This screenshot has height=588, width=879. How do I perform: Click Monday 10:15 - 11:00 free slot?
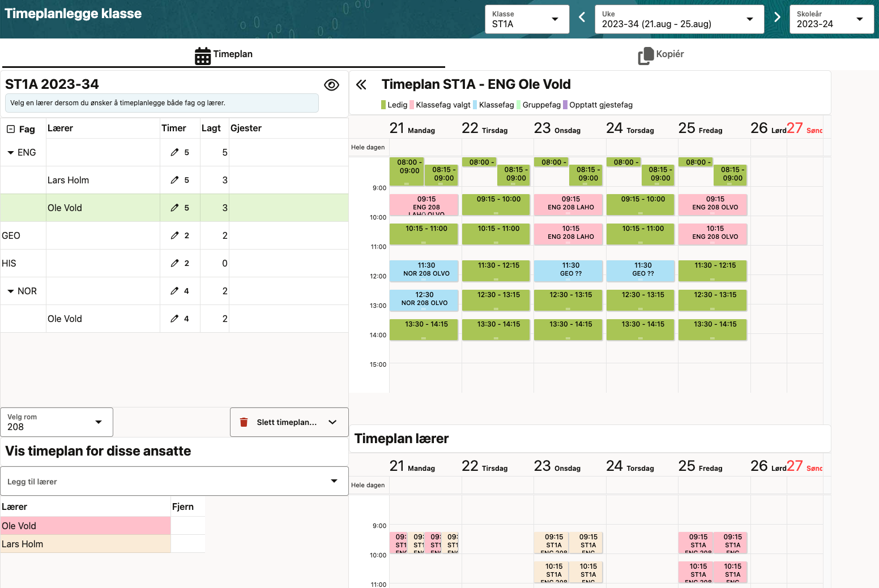[424, 234]
